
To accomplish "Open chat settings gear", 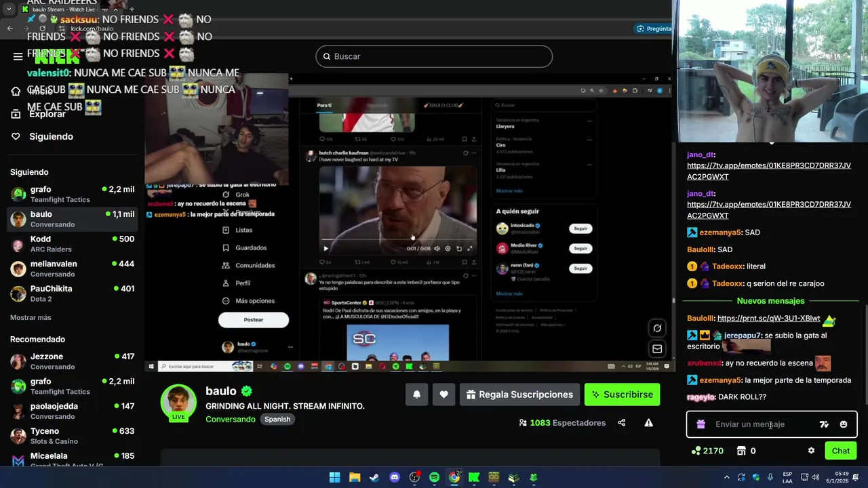I will point(811,451).
